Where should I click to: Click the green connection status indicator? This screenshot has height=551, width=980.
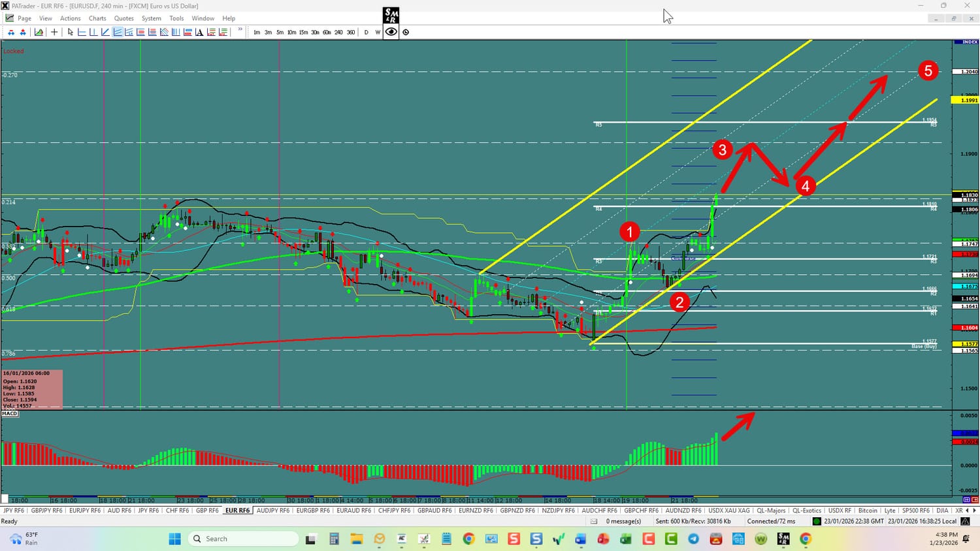[x=817, y=521]
